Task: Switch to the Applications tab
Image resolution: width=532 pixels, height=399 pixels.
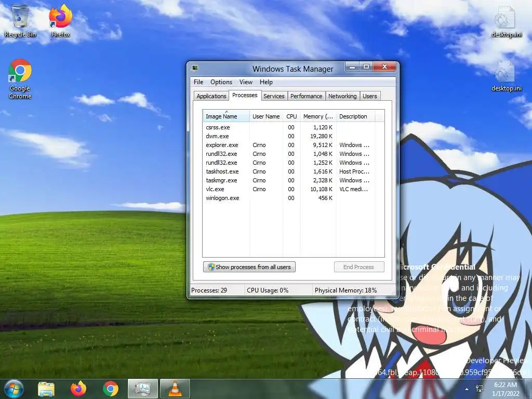Action: point(211,96)
